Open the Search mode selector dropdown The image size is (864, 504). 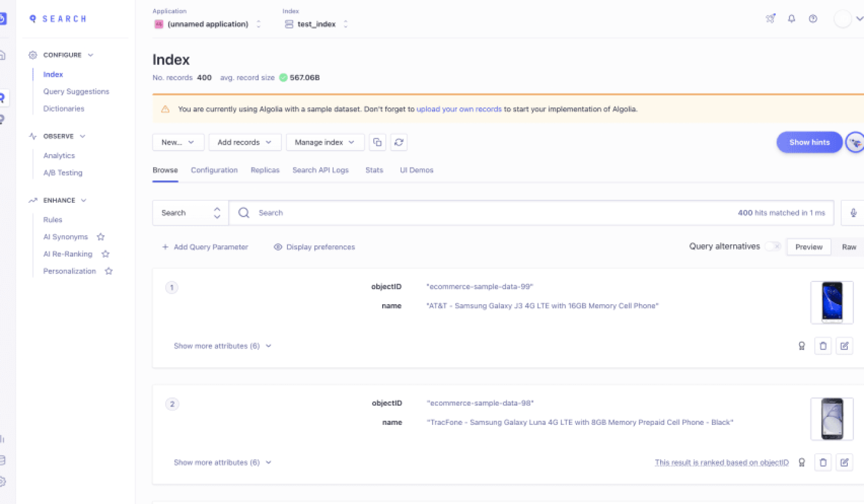pyautogui.click(x=191, y=213)
